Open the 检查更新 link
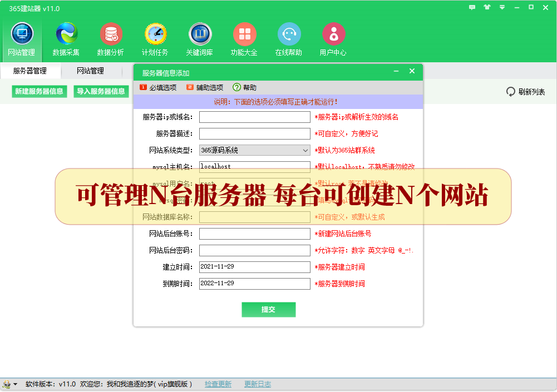The height and width of the screenshot is (392, 557). click(x=218, y=384)
